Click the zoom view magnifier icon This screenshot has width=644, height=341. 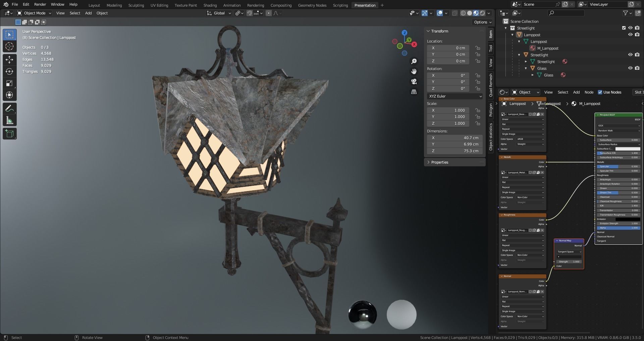tap(414, 61)
